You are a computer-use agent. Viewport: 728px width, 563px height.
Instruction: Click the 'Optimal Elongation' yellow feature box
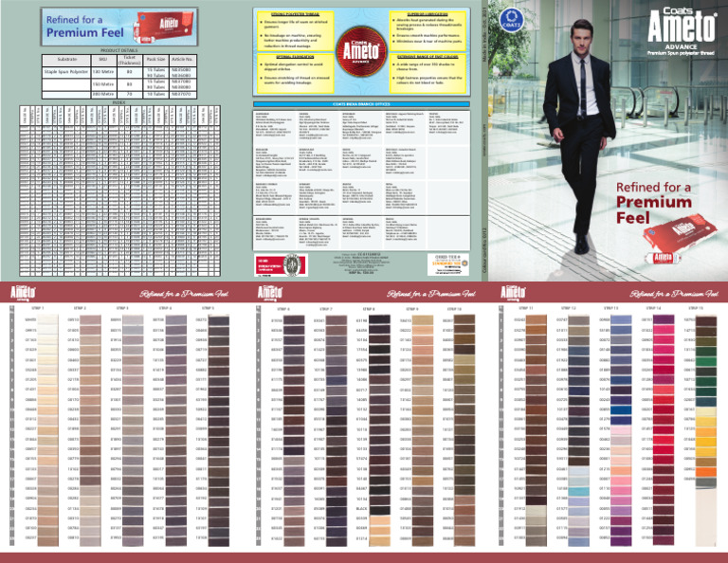pyautogui.click(x=296, y=73)
